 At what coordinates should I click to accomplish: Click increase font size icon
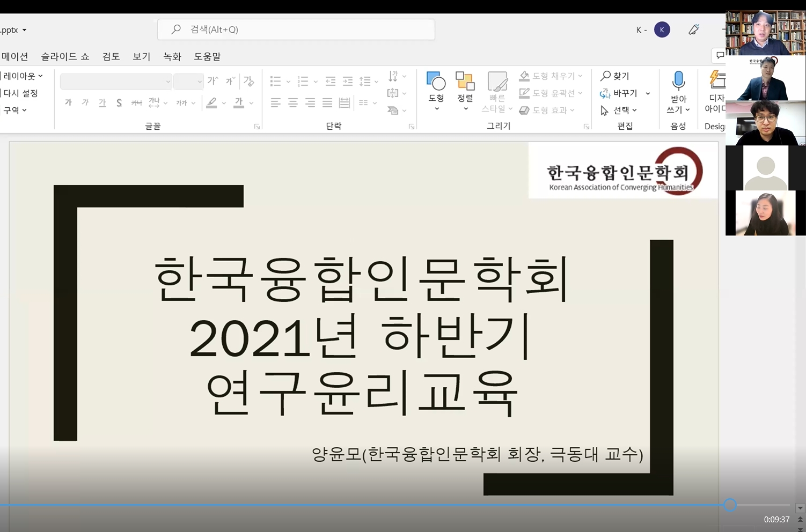click(213, 81)
